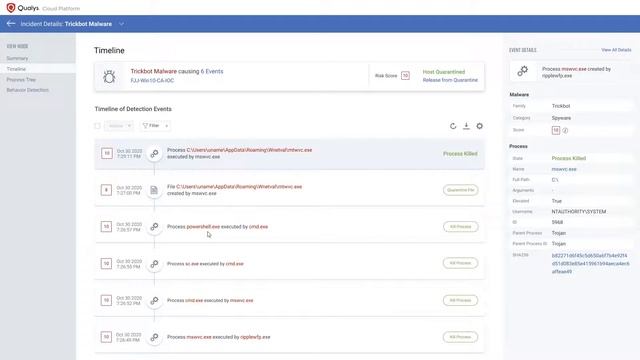Viewport: 640px width, 360px height.
Task: Click process icon of cmd.exe executed by mswvc.exe
Action: pos(154,300)
